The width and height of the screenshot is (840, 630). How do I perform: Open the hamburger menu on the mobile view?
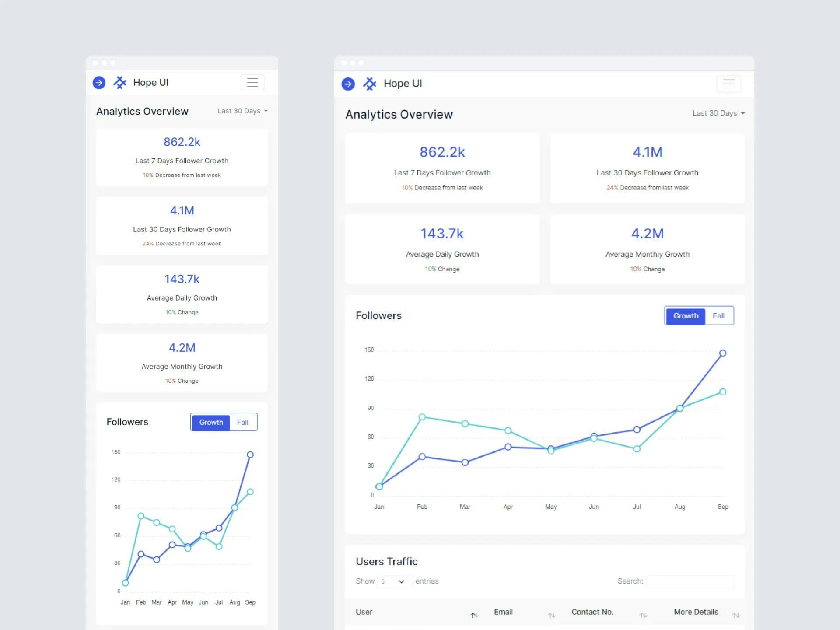pyautogui.click(x=253, y=82)
